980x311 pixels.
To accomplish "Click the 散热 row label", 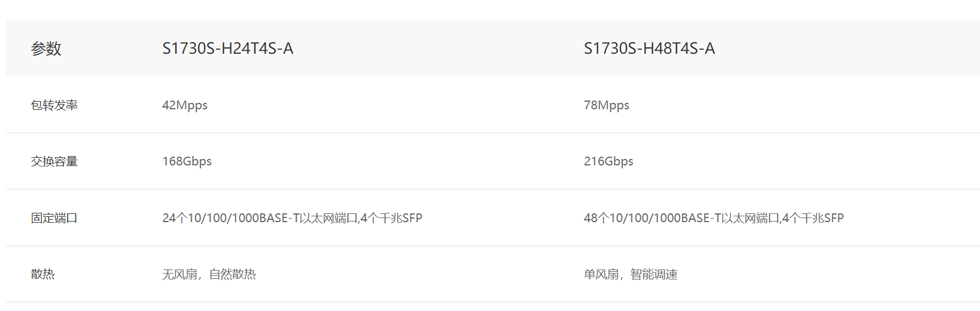I will tap(43, 274).
